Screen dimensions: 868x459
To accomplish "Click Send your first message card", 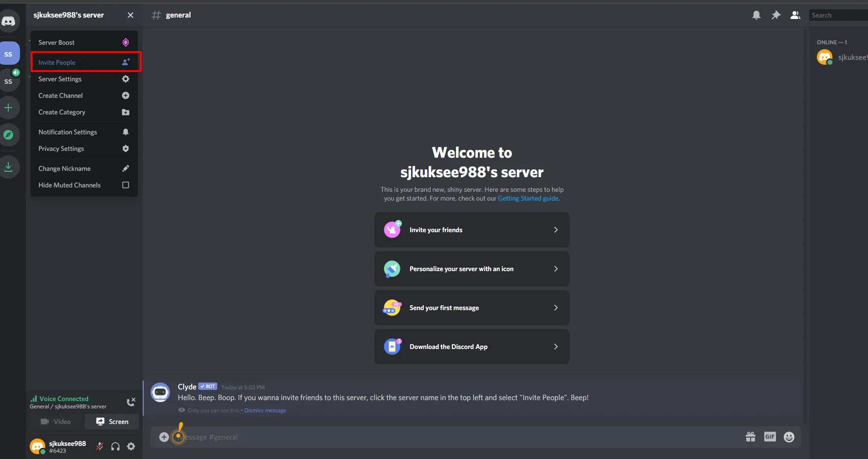I will click(472, 308).
